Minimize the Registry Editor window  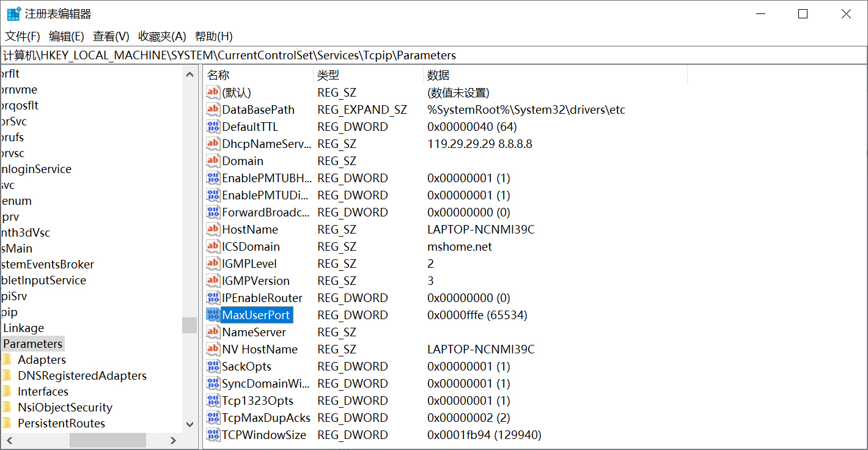click(760, 13)
